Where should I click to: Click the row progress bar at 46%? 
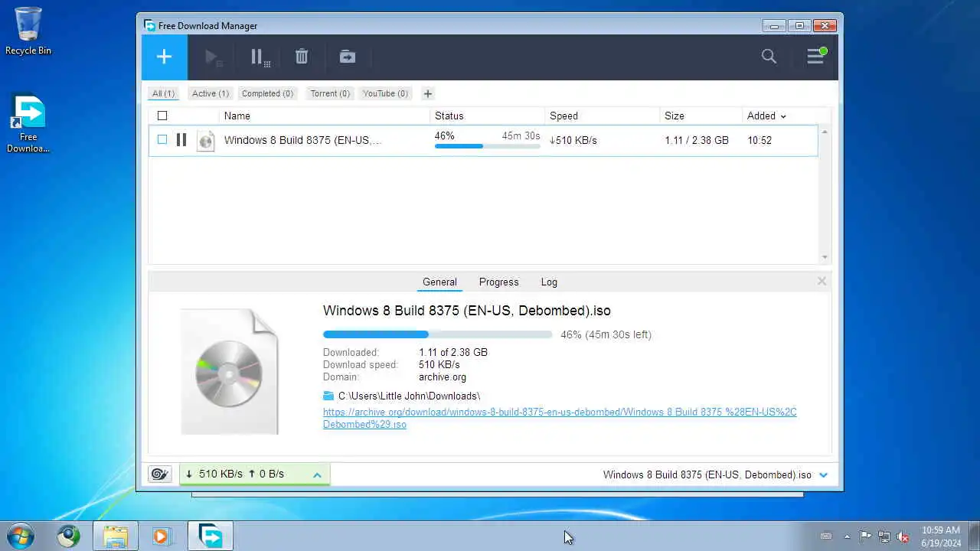(x=488, y=146)
